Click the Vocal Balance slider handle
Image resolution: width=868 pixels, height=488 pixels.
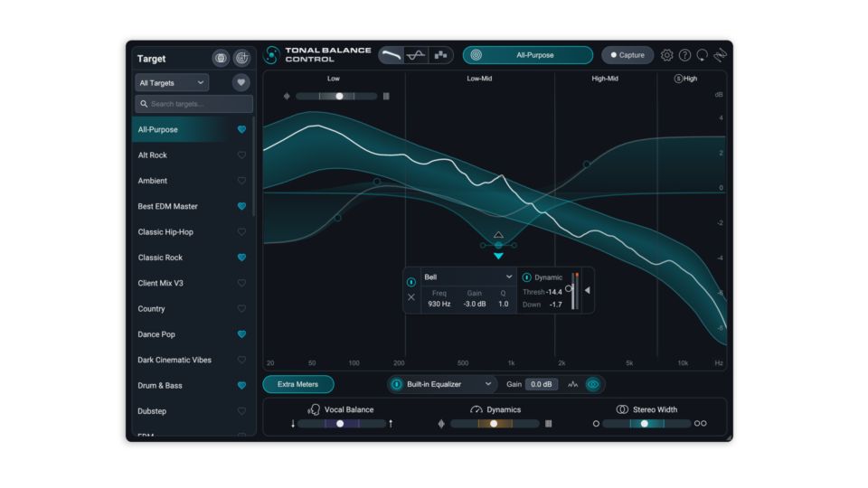340,424
